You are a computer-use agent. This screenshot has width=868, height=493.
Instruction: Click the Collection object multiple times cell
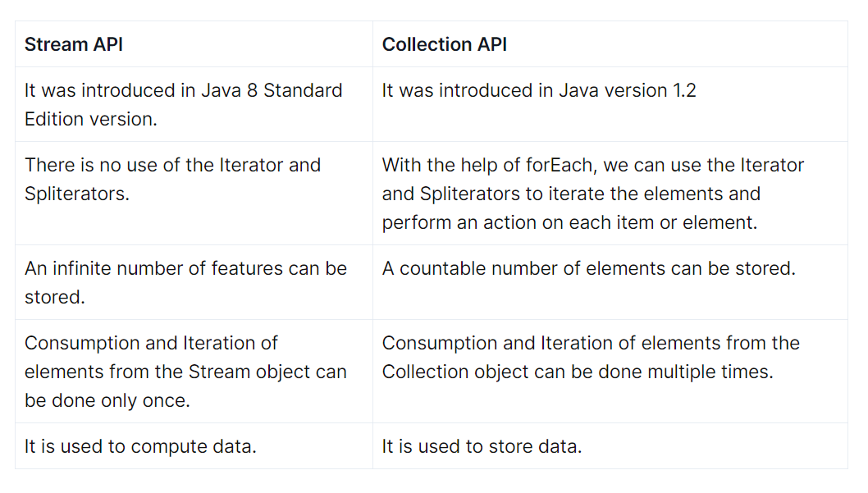(610, 372)
